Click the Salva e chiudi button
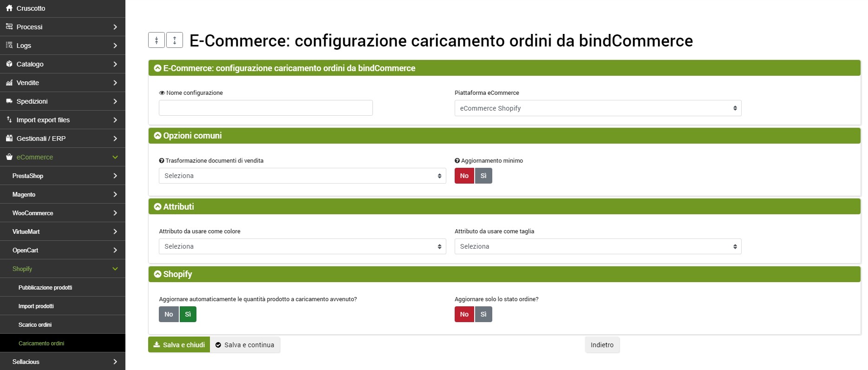Screen dimensions: 868x370 click(x=179, y=345)
